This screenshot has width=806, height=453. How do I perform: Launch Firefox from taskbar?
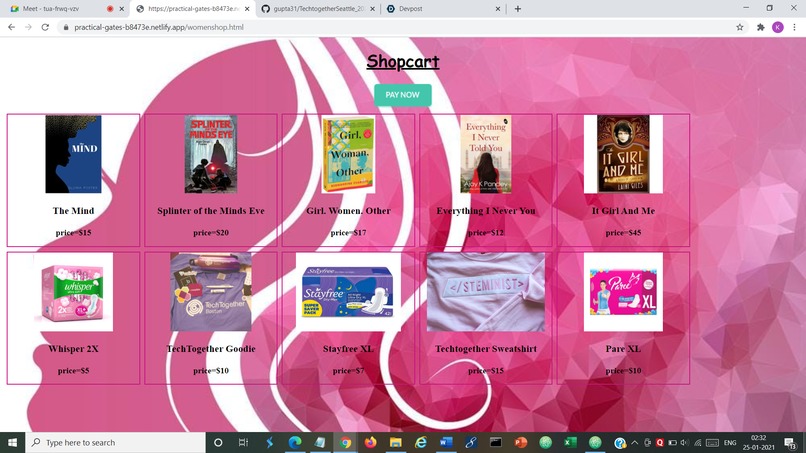click(x=370, y=442)
